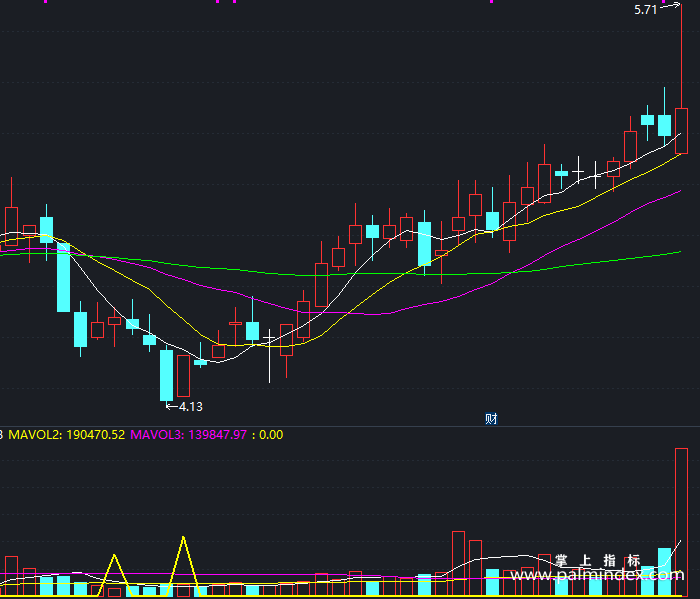This screenshot has width=700, height=599.
Task: Click the MAVOL2: 190470.52 indicator text
Action: (x=67, y=435)
